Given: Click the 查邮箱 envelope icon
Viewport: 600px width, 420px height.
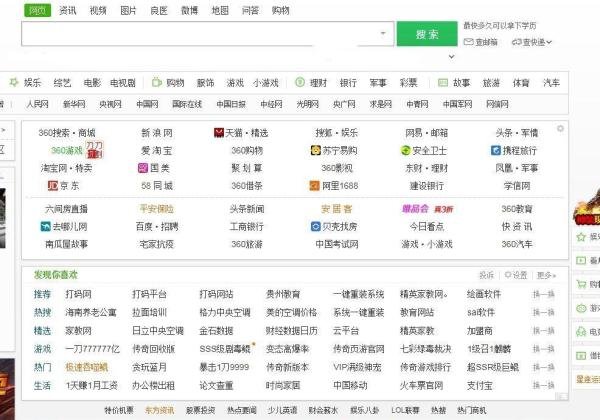Looking at the screenshot, I should [x=468, y=42].
